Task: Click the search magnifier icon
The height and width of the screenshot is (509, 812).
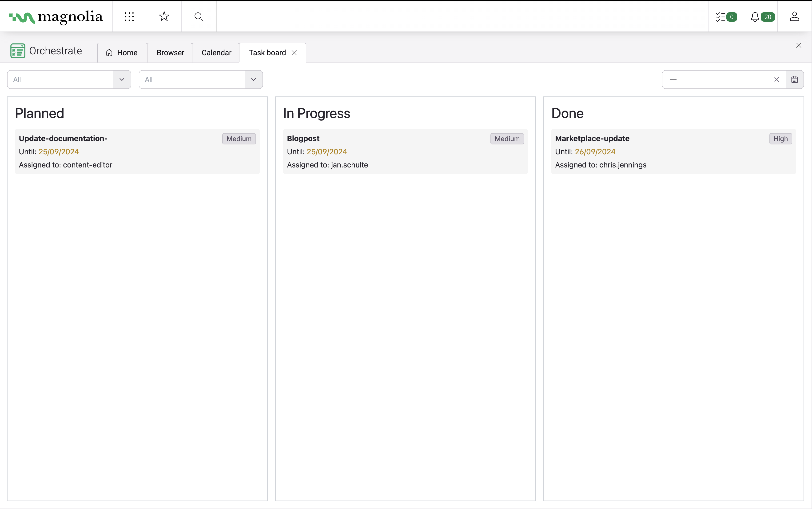Action: (199, 16)
